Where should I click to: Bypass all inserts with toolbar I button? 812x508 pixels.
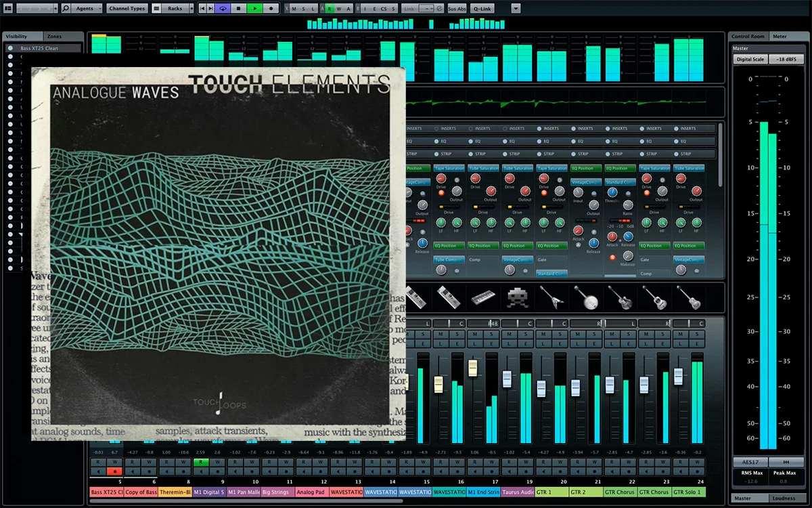pyautogui.click(x=364, y=8)
